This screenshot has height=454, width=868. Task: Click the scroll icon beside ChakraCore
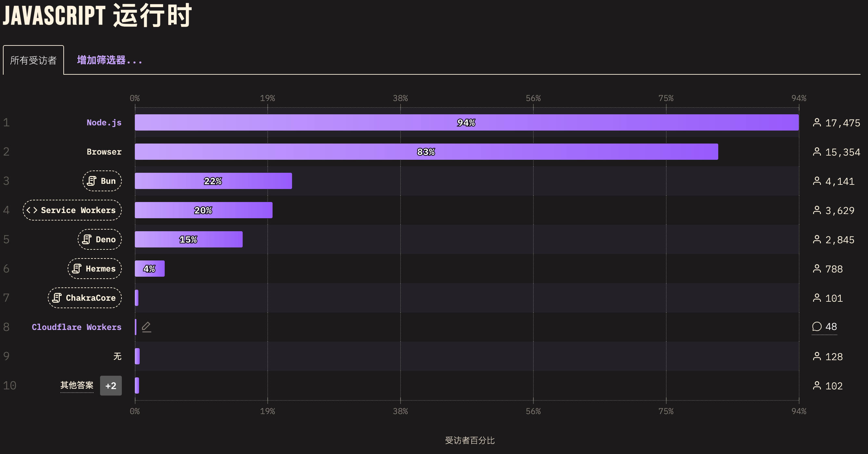click(57, 298)
